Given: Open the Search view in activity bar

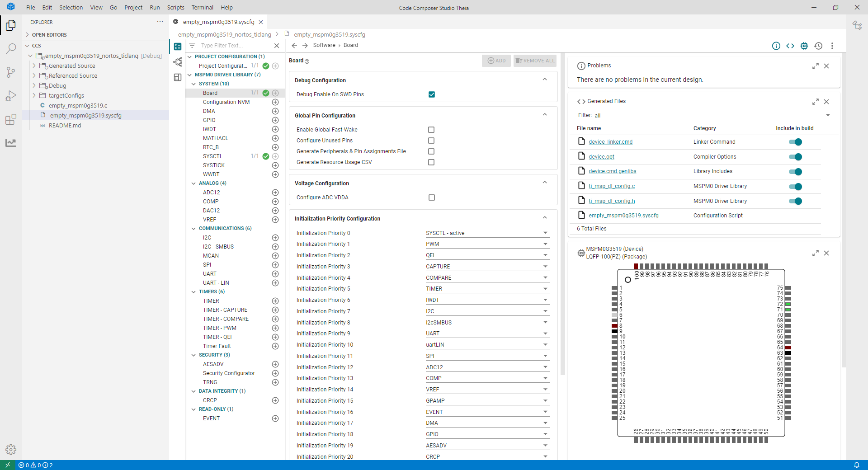Looking at the screenshot, I should pos(11,48).
